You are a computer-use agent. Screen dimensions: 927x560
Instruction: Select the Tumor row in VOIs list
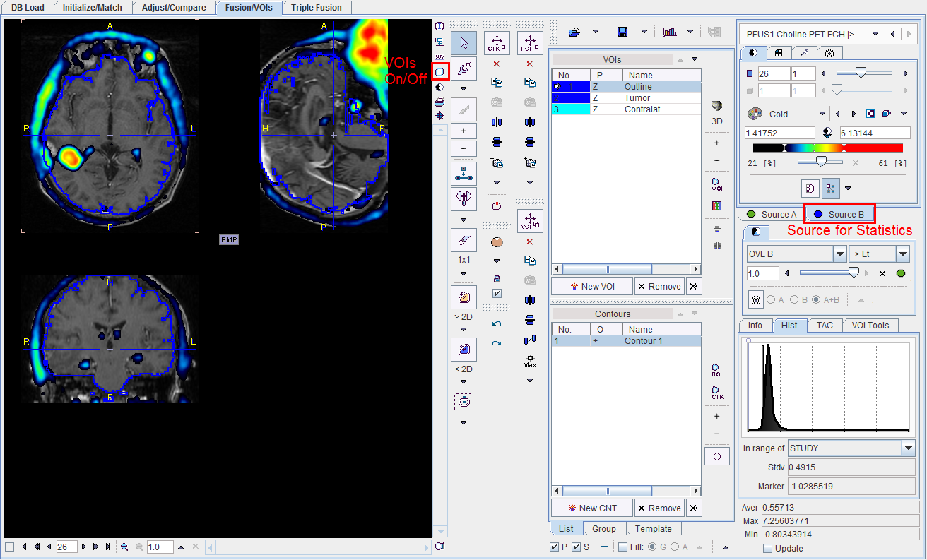(x=626, y=98)
